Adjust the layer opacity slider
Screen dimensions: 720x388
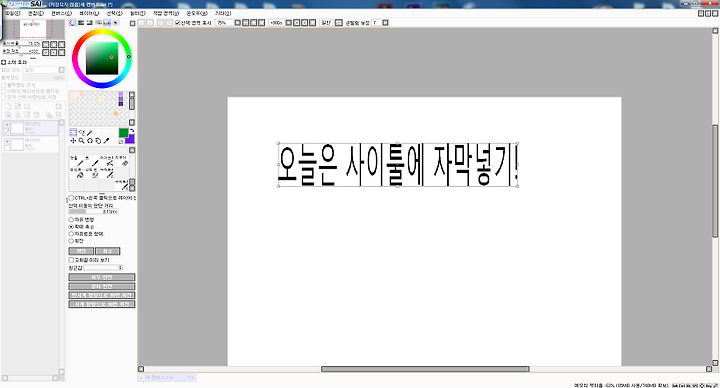pos(44,78)
